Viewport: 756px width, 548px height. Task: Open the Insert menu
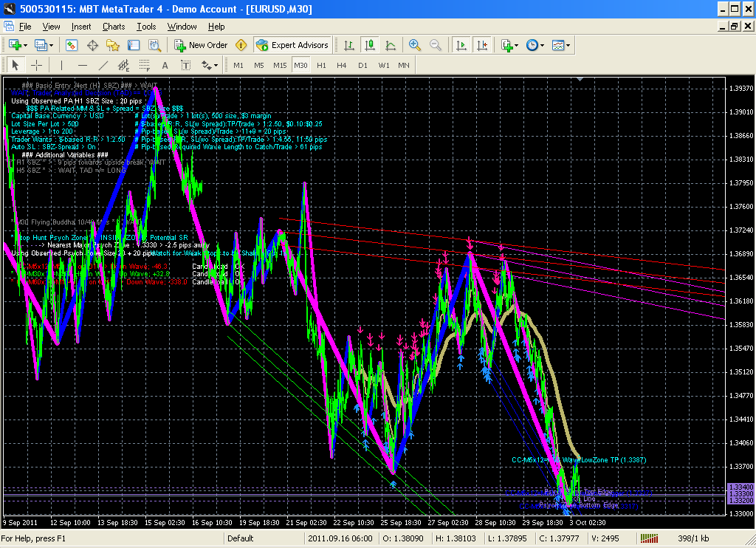coord(81,27)
